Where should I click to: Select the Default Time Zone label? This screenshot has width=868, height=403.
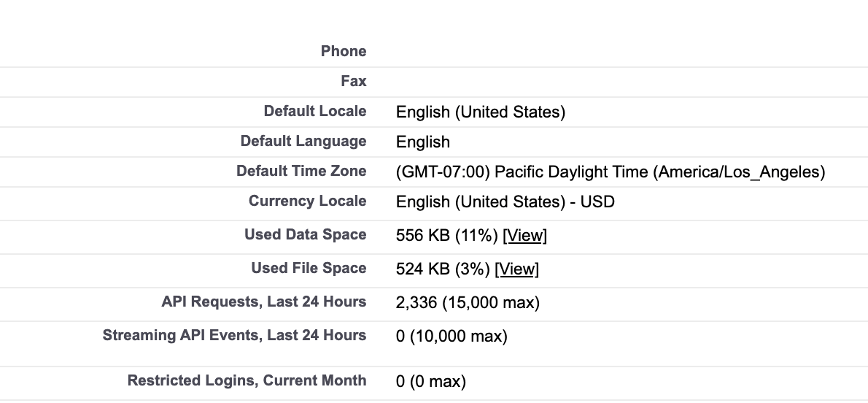pyautogui.click(x=301, y=171)
